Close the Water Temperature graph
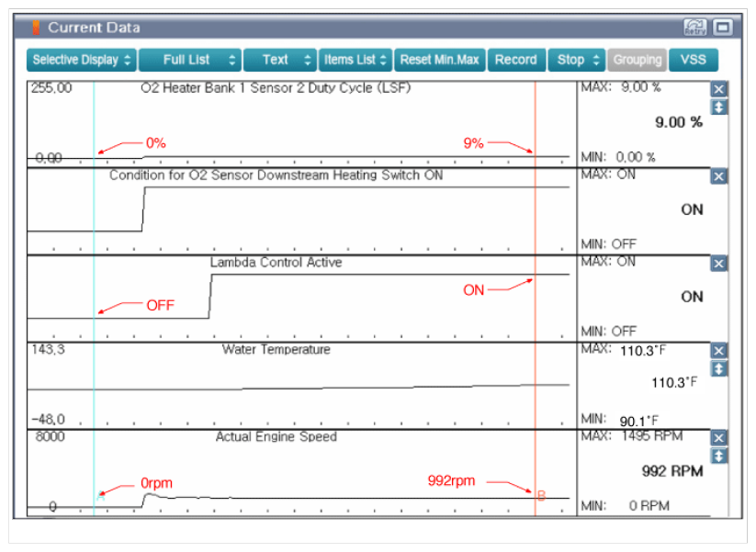Viewport: 756px width, 552px height. (718, 351)
